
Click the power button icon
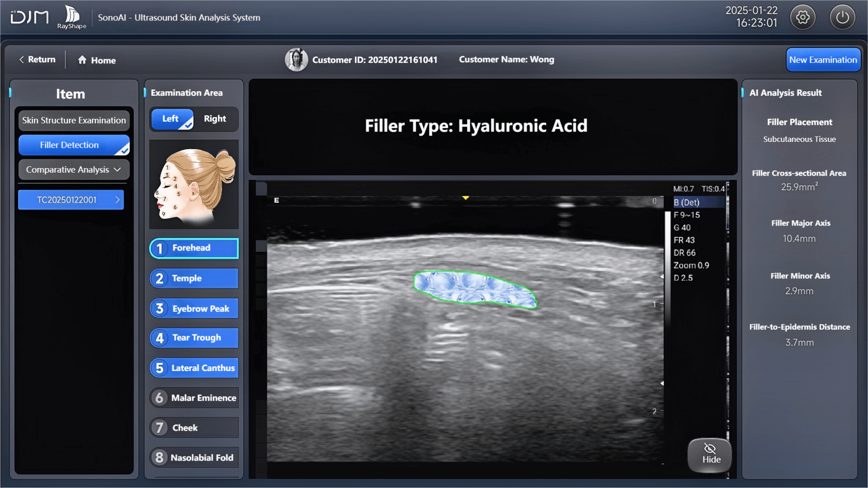tap(842, 18)
